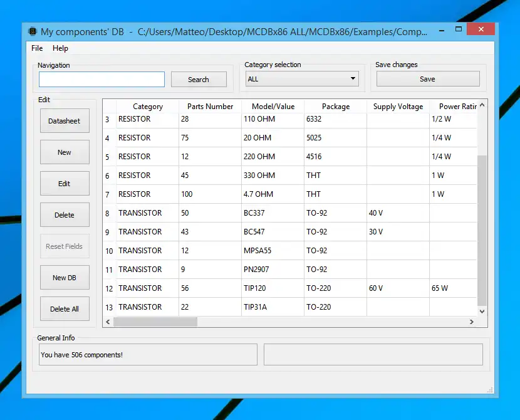The width and height of the screenshot is (520, 420).
Task: Select the 30 V supply voltage cell
Action: [x=398, y=232]
